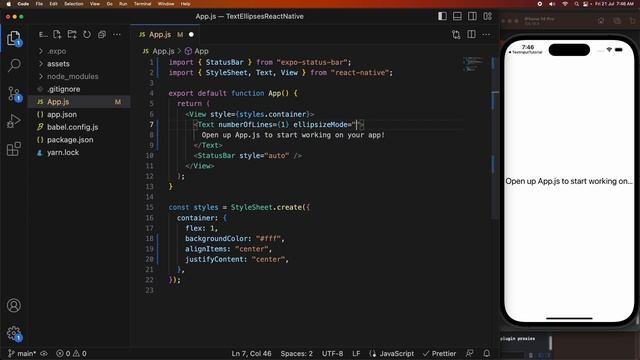Open the View menu
This screenshot has height=360, width=640.
tap(95, 4)
